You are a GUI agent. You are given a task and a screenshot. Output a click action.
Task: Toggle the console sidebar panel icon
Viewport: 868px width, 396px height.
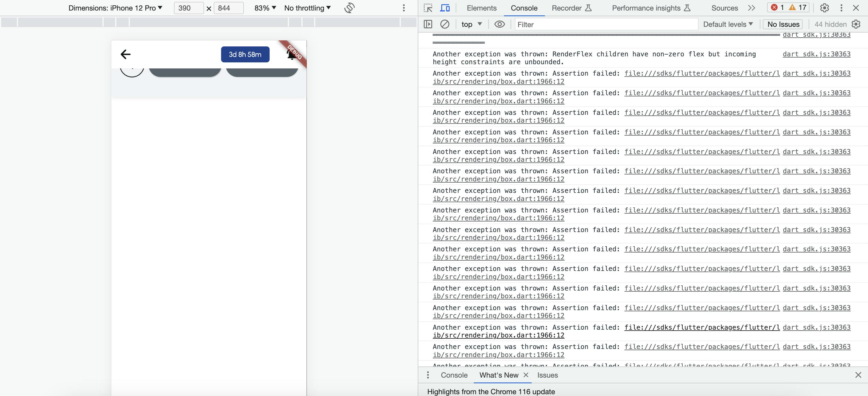[428, 24]
